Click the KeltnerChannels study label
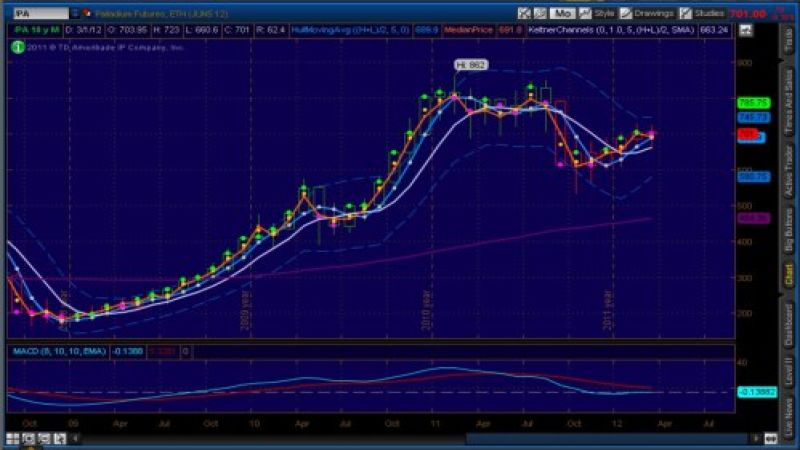Image resolution: width=800 pixels, height=450 pixels. (611, 30)
